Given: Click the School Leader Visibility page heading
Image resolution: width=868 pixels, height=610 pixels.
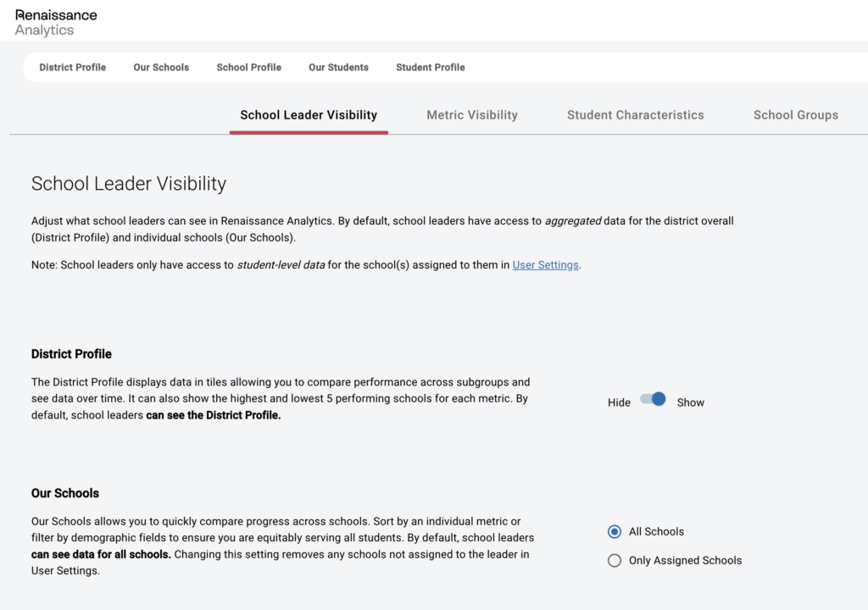Looking at the screenshot, I should pos(129,184).
